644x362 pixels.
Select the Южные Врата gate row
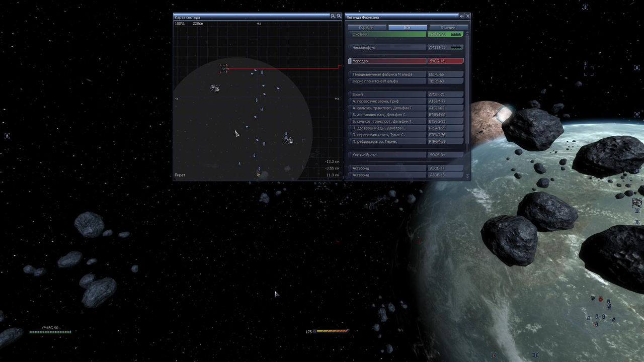tap(406, 155)
